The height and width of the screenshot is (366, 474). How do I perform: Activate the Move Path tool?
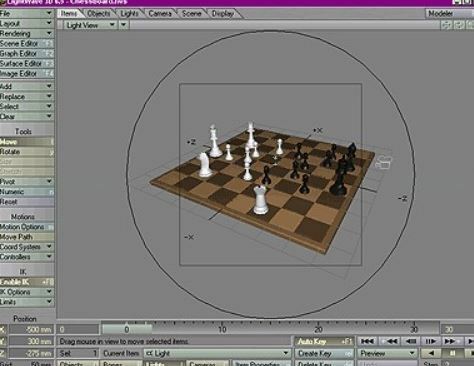point(27,237)
